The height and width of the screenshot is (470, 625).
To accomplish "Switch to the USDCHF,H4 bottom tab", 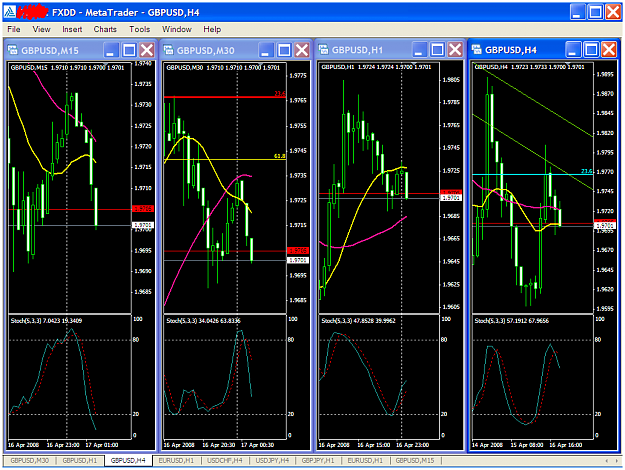I will [x=225, y=460].
